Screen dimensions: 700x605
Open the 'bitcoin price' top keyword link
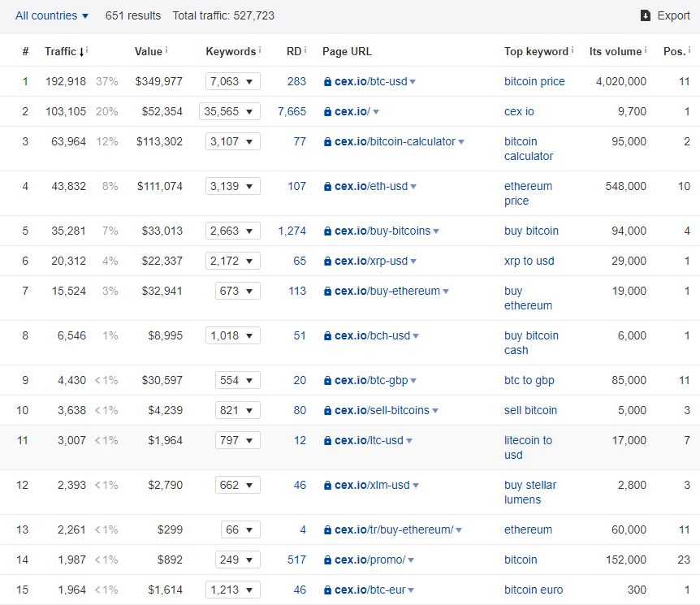click(534, 81)
